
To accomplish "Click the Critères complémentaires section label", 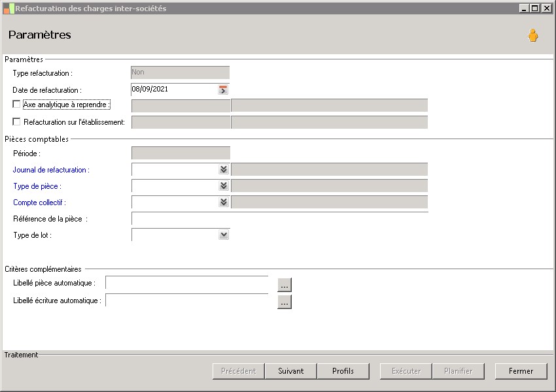I will (43, 269).
